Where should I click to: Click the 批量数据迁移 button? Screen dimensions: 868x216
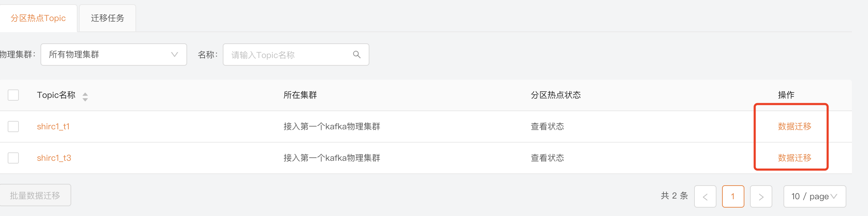click(35, 195)
